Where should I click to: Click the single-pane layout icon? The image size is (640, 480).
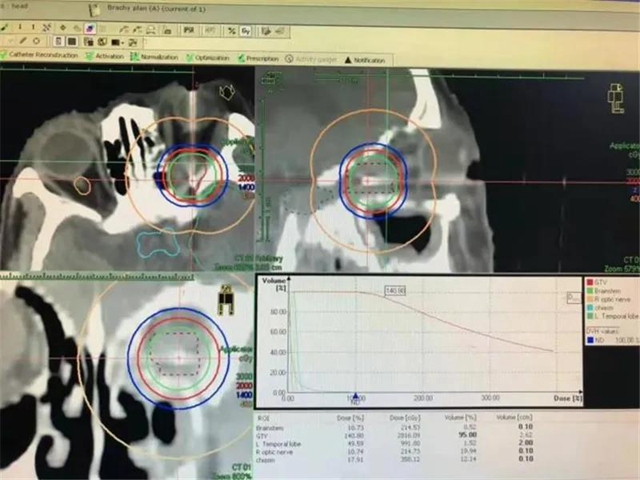point(58,41)
